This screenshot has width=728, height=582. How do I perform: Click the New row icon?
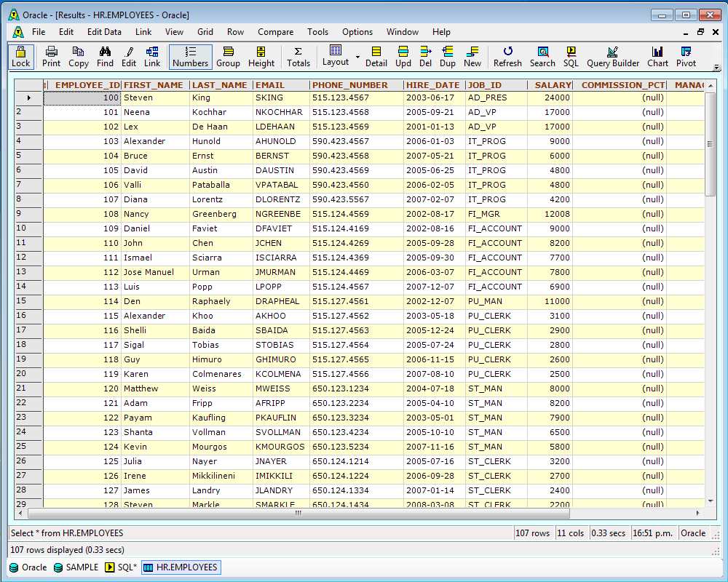(x=472, y=57)
